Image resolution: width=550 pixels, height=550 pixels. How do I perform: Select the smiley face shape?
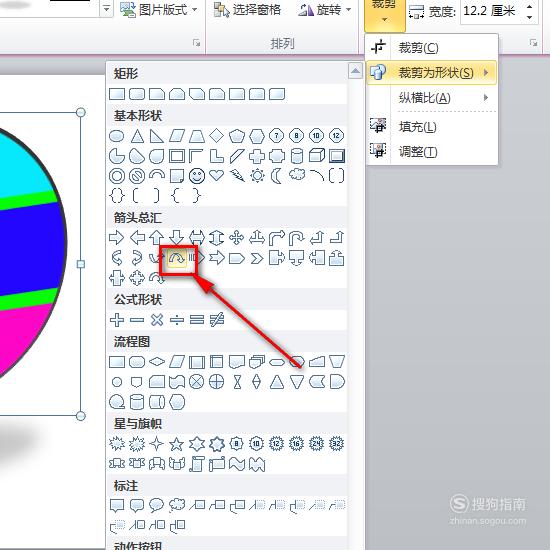click(197, 176)
